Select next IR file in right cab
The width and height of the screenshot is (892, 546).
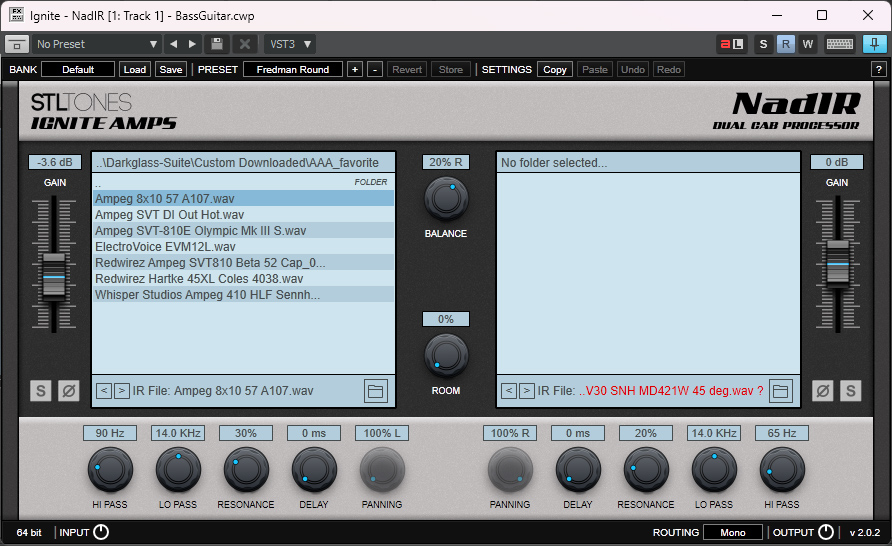click(527, 391)
